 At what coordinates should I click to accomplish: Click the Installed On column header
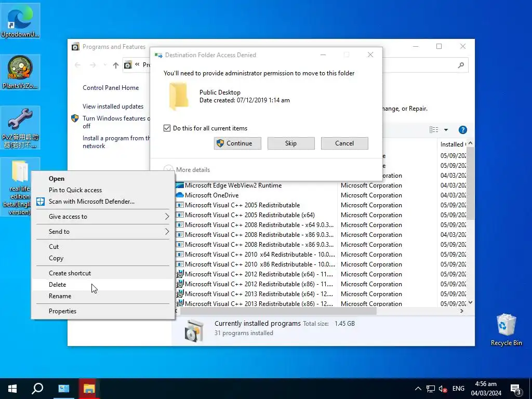[x=453, y=144]
